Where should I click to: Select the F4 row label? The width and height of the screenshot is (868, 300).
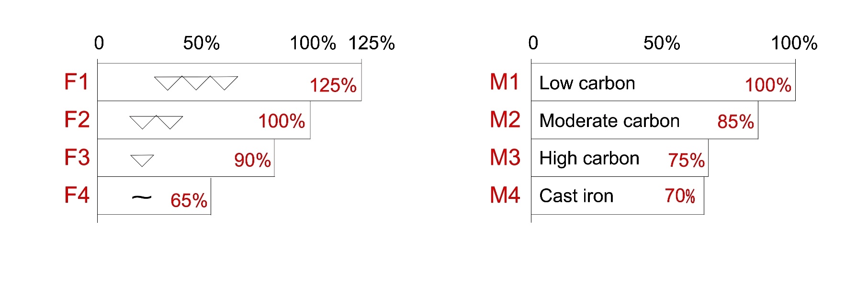point(77,195)
